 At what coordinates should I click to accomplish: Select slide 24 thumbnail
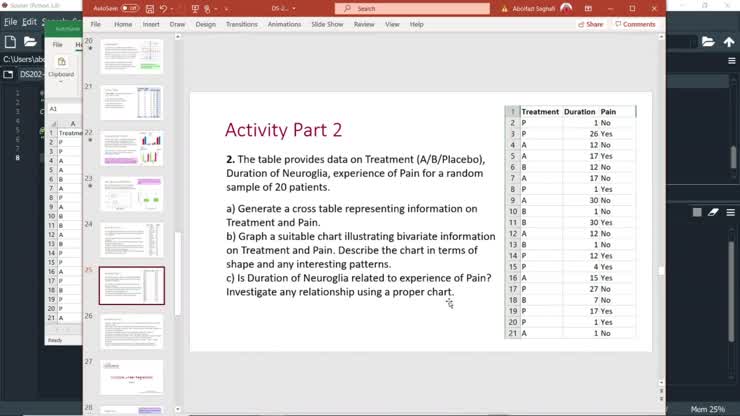point(132,240)
